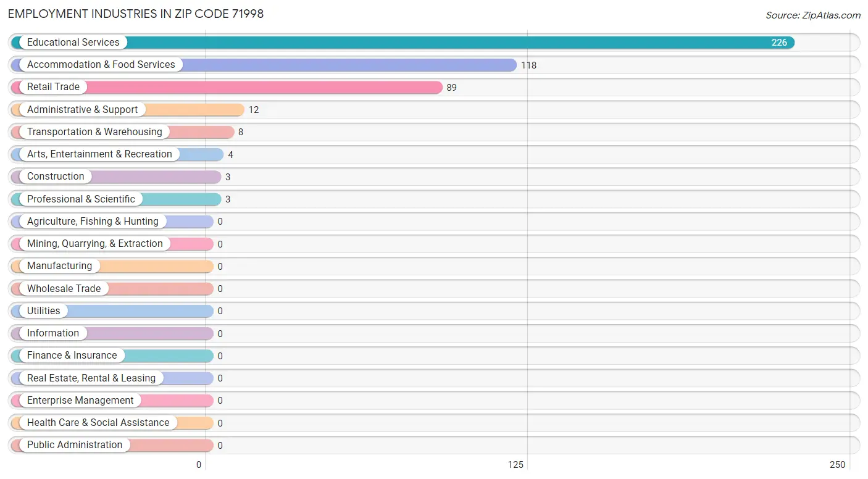This screenshot has height=479, width=868.
Task: Click the Construction label
Action: tap(56, 177)
